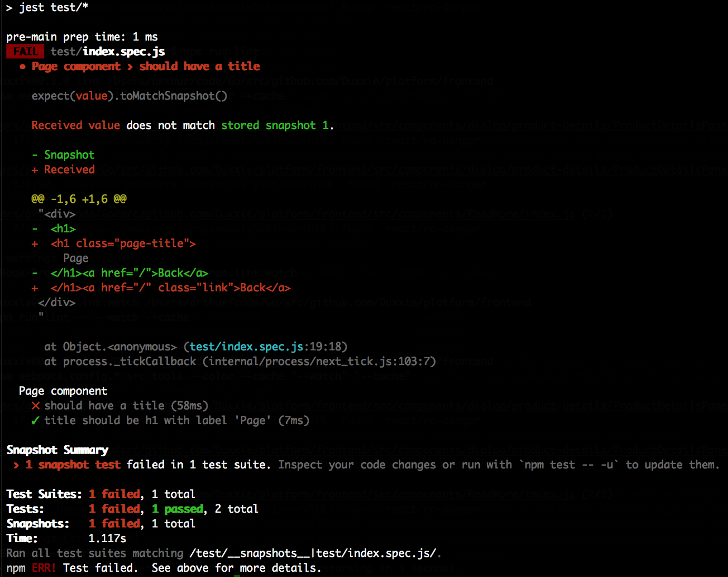Click the red cross next to 'should have a title'

(x=36, y=406)
